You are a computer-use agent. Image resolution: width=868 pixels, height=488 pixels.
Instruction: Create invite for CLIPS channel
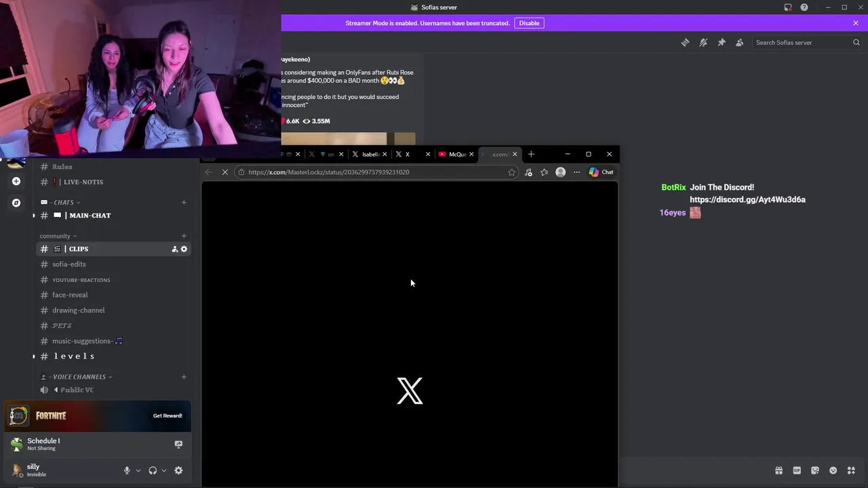click(174, 249)
